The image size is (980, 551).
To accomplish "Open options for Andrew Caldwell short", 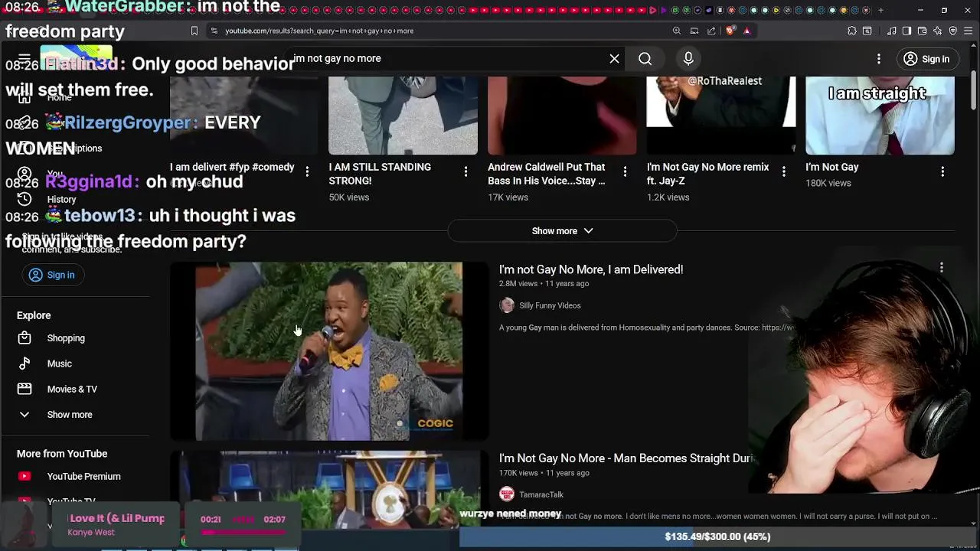I will 625,172.
